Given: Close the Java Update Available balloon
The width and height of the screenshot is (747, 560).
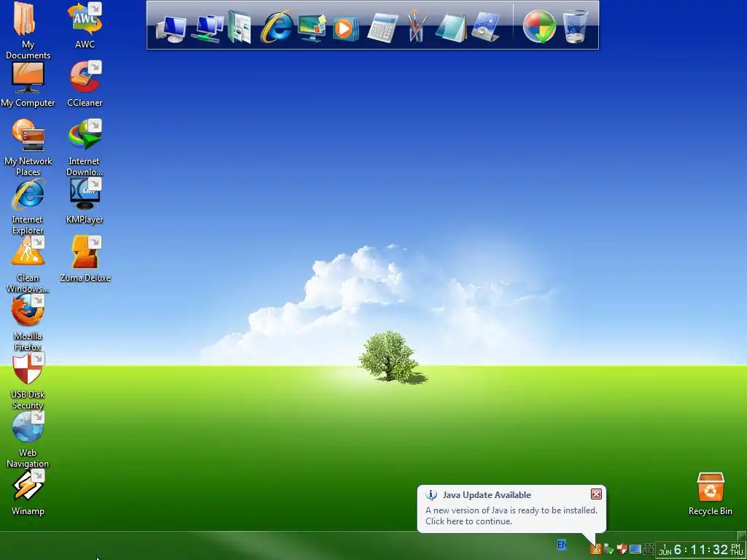Looking at the screenshot, I should 596,494.
